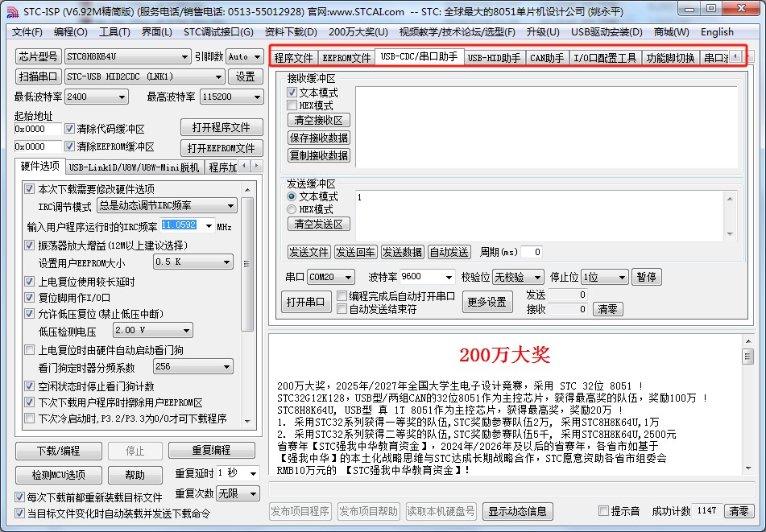Click 更多设置 button
The width and height of the screenshot is (766, 532).
(x=487, y=302)
